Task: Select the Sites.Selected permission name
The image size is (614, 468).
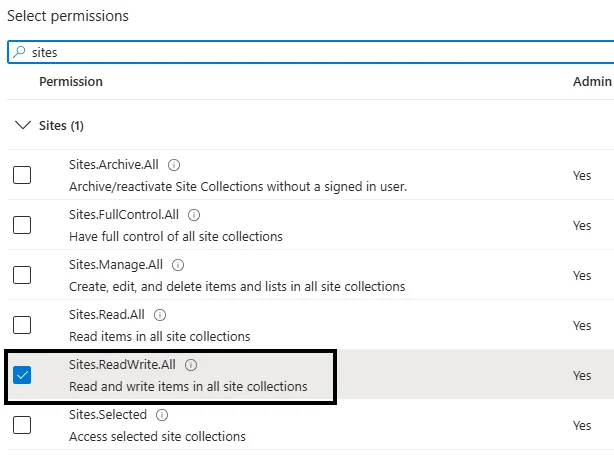Action: coord(108,414)
